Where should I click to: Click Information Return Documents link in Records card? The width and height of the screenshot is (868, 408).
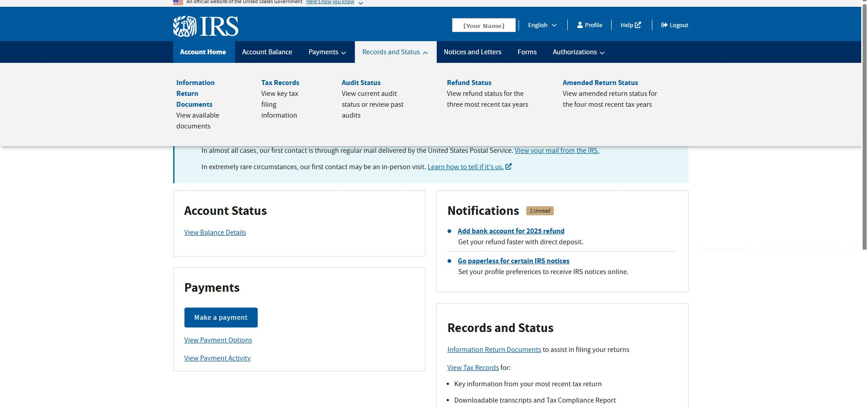pyautogui.click(x=494, y=350)
